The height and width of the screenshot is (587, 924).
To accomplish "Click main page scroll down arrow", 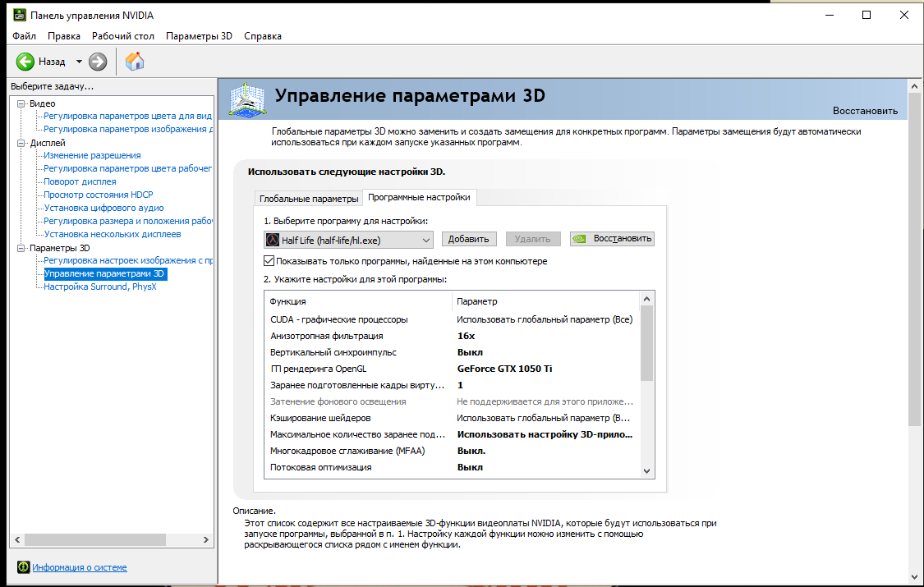I will [915, 577].
